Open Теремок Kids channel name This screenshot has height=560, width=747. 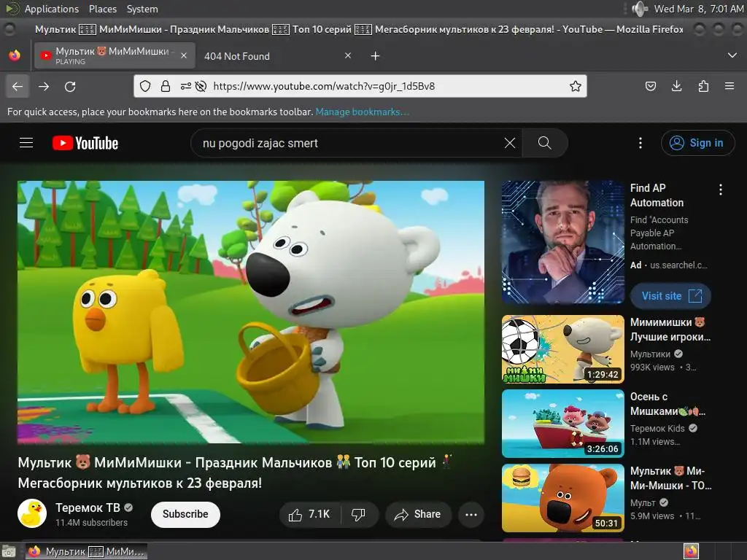657,429
